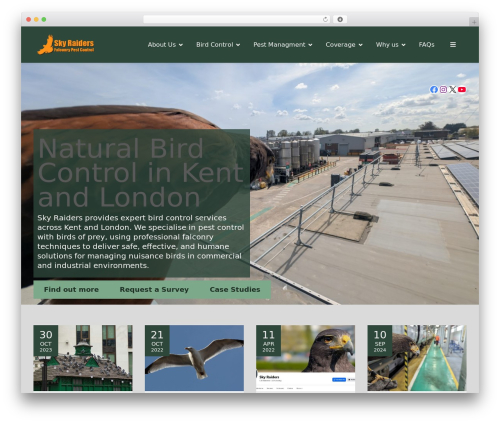Click the Sky Raiders description paragraph
This screenshot has width=500, height=423.
(141, 242)
